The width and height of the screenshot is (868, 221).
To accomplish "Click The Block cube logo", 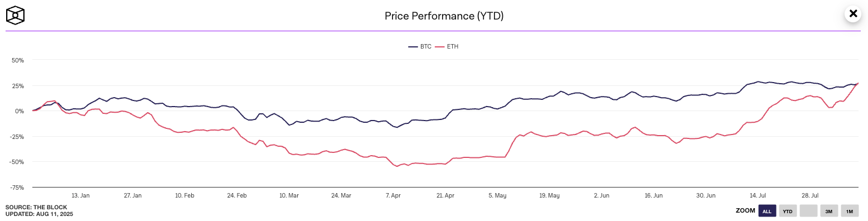I will point(16,15).
